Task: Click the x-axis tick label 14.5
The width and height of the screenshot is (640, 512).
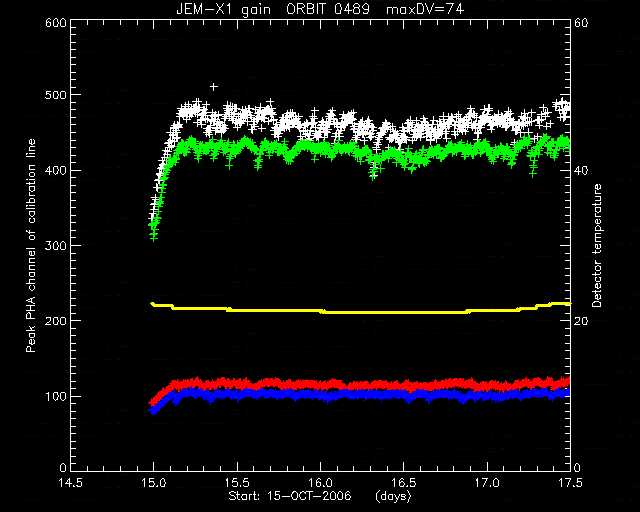Action: (x=70, y=483)
